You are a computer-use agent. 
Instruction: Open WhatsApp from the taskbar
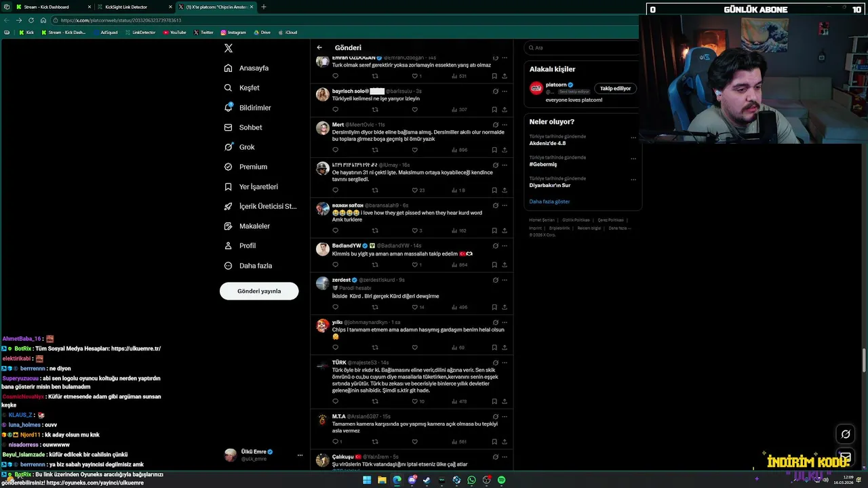(x=471, y=480)
